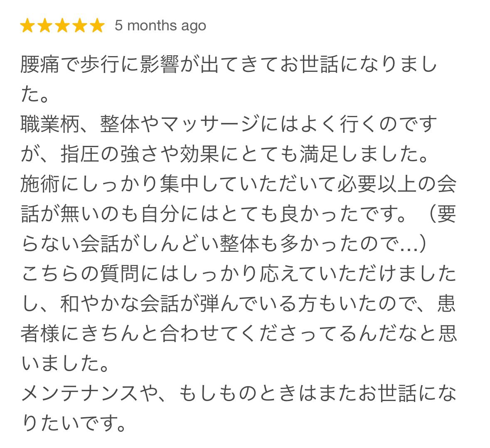This screenshot has width=490, height=448.
Task: Click the final line りたいです。
Action: (x=73, y=424)
